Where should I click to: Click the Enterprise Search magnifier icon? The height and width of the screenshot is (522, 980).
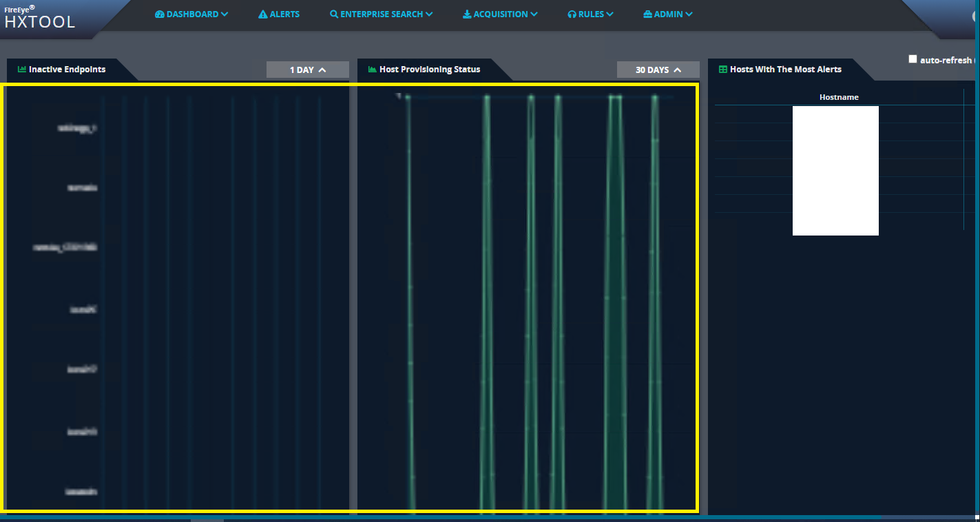coord(333,13)
